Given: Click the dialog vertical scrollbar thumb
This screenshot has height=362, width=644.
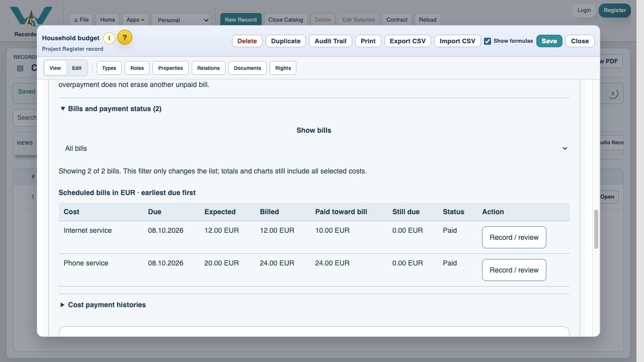Looking at the screenshot, I should pos(596,229).
